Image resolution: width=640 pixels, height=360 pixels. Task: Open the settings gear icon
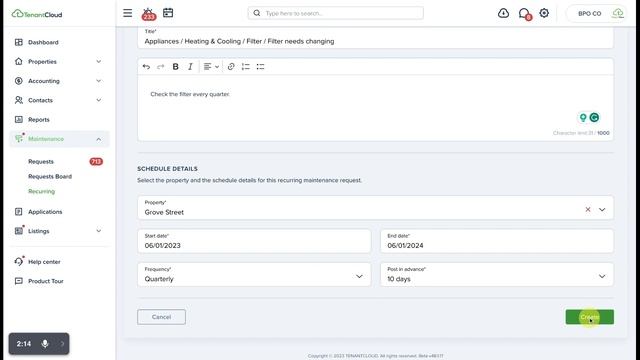click(544, 13)
